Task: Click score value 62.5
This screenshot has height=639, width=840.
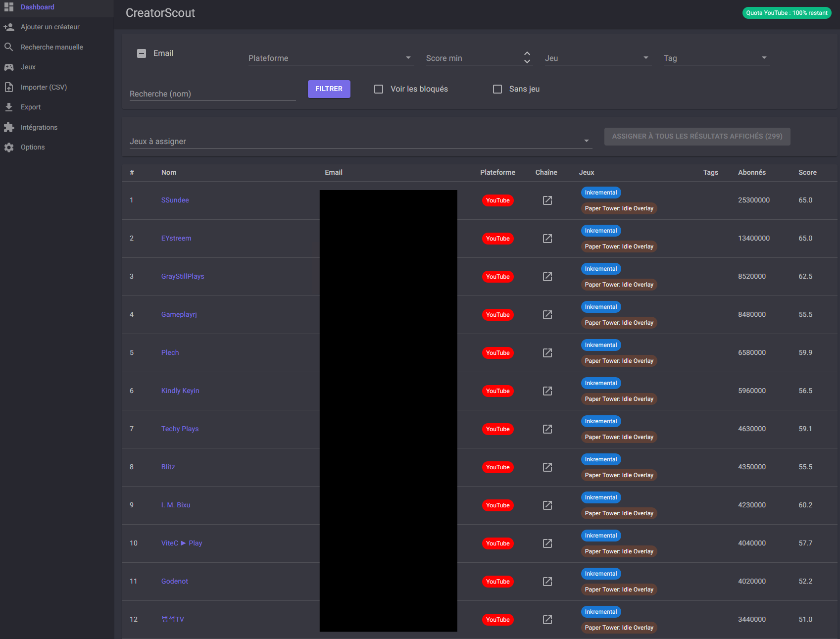Action: (805, 276)
